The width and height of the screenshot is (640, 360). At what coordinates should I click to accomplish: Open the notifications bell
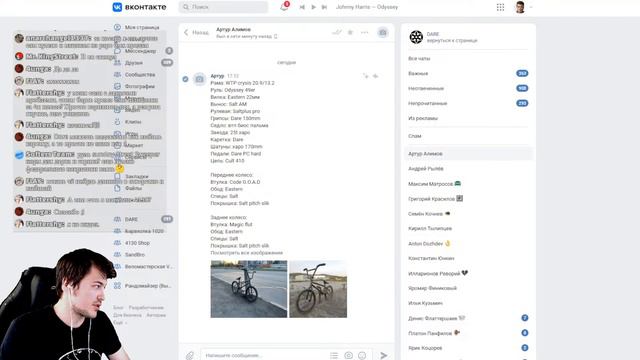click(x=284, y=7)
